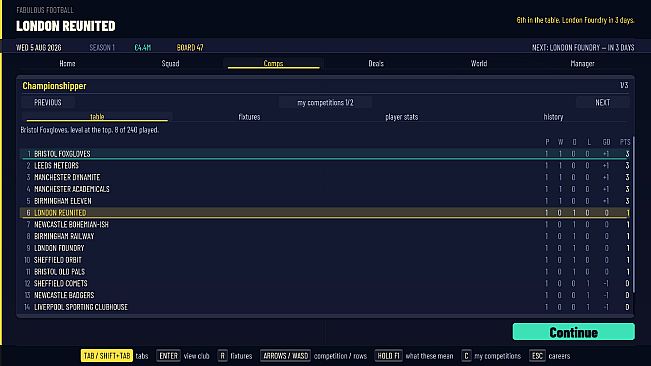Click the 1/3 page indicator
Image resolution: width=651 pixels, height=366 pixels.
[x=624, y=85]
